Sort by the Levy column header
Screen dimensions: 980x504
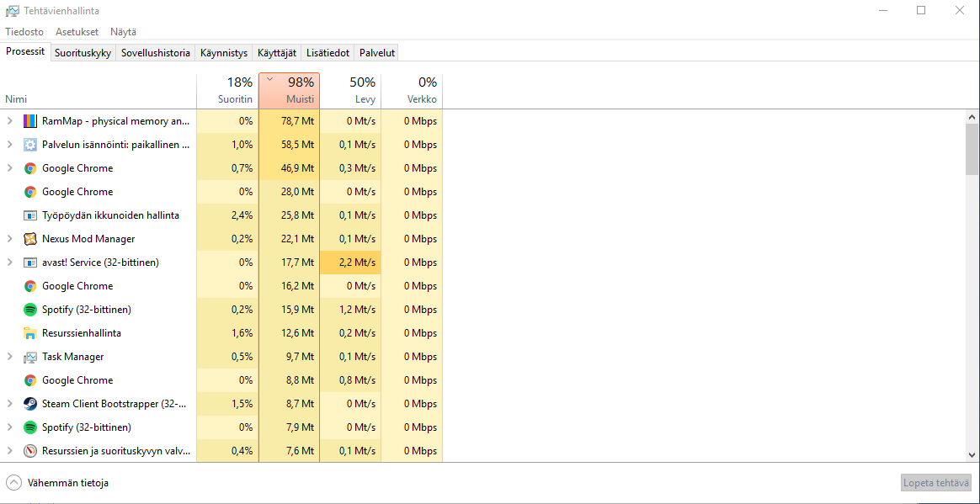[x=350, y=91]
